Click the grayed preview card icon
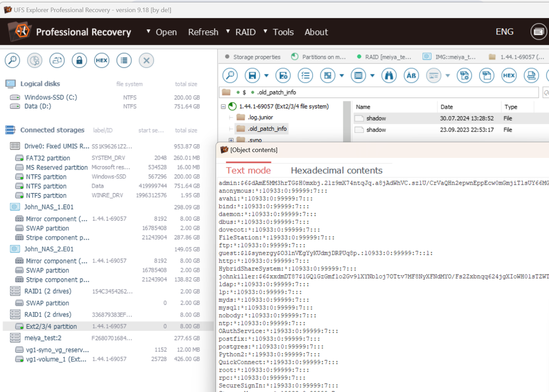The width and height of the screenshot is (549, 392). [x=434, y=76]
